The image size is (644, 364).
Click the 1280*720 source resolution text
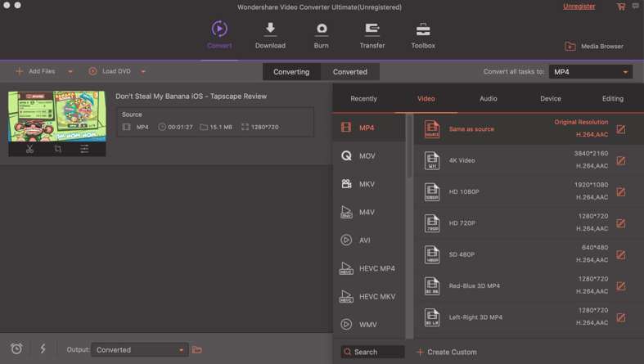coord(264,127)
